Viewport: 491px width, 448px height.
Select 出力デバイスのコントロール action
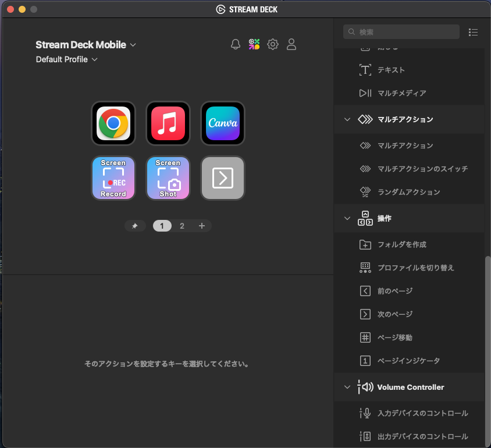409,436
